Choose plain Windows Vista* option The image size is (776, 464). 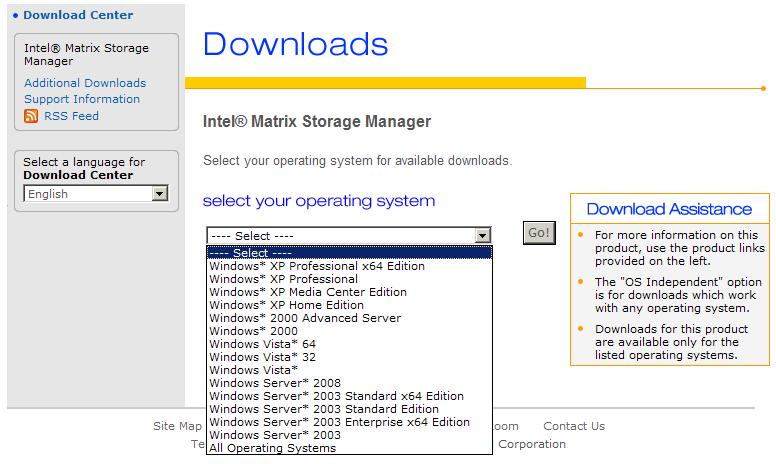pyautogui.click(x=349, y=370)
